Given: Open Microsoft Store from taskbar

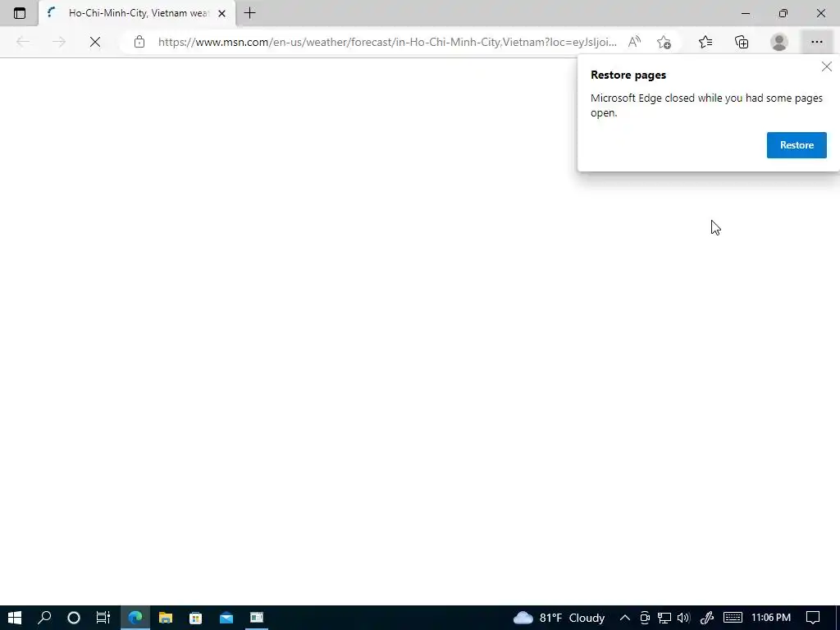Looking at the screenshot, I should coord(196,618).
